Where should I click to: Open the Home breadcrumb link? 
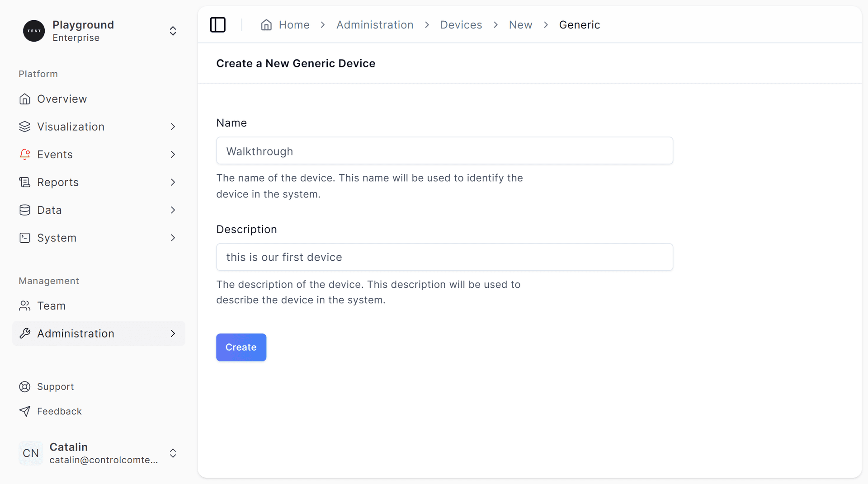pyautogui.click(x=294, y=25)
